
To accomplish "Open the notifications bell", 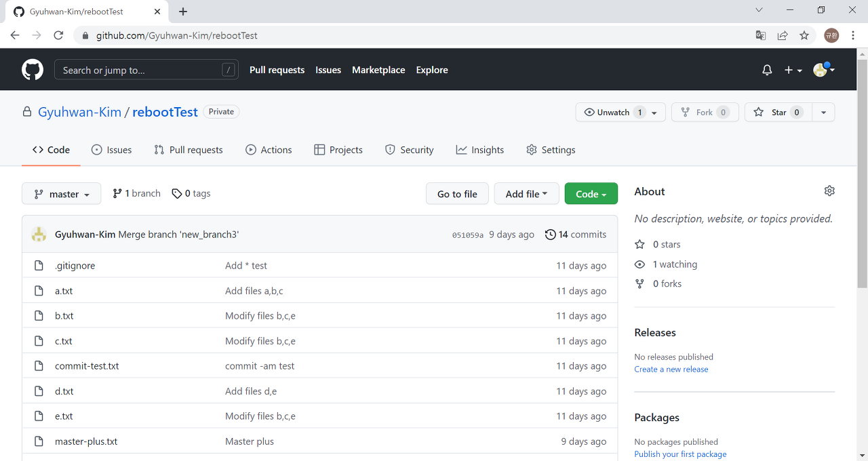I will point(767,70).
